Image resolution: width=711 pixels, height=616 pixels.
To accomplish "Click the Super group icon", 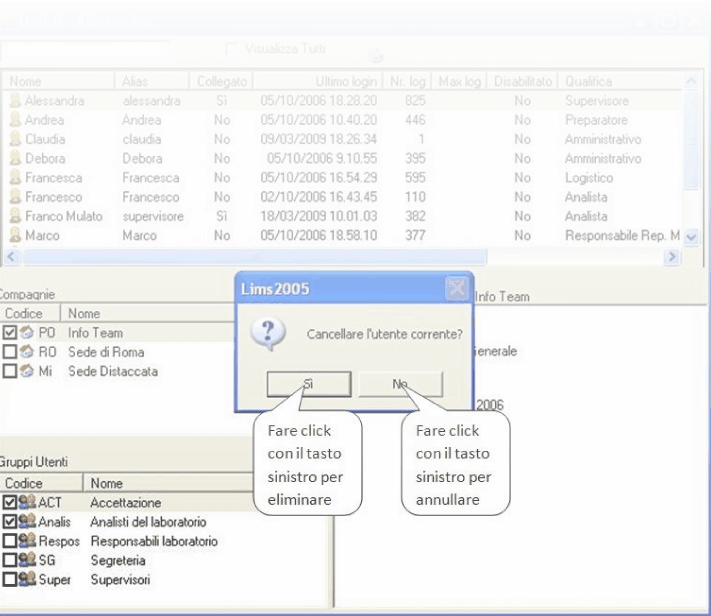I will click(x=27, y=579).
